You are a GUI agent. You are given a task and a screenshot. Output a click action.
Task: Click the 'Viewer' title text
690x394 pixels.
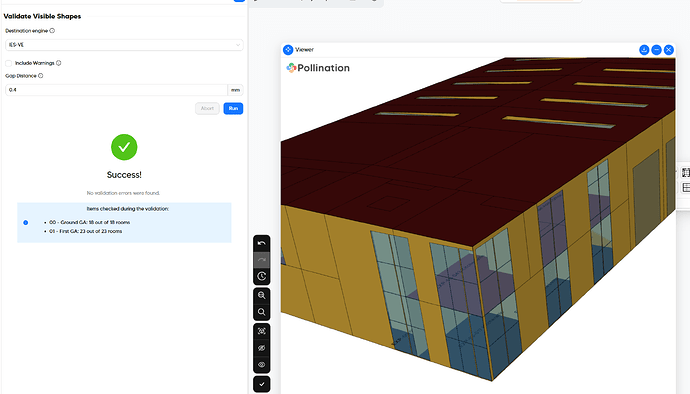(305, 50)
